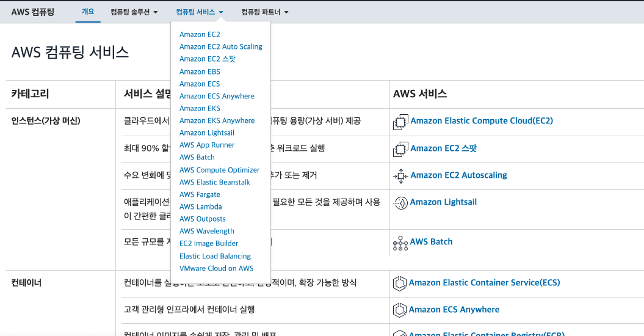Image resolution: width=644 pixels, height=336 pixels.
Task: Open Amazon Elastic Container Service(ECS) link
Action: pyautogui.click(x=484, y=282)
